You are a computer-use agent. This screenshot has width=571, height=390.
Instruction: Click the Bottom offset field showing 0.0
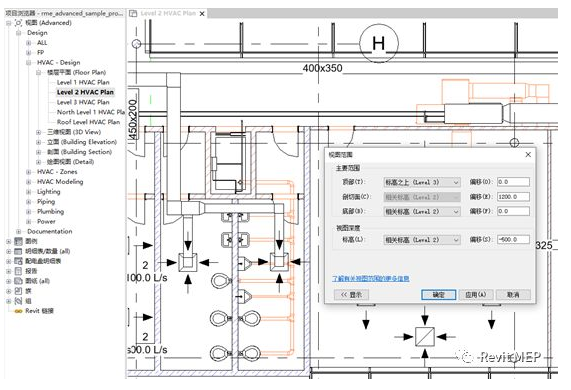point(513,211)
